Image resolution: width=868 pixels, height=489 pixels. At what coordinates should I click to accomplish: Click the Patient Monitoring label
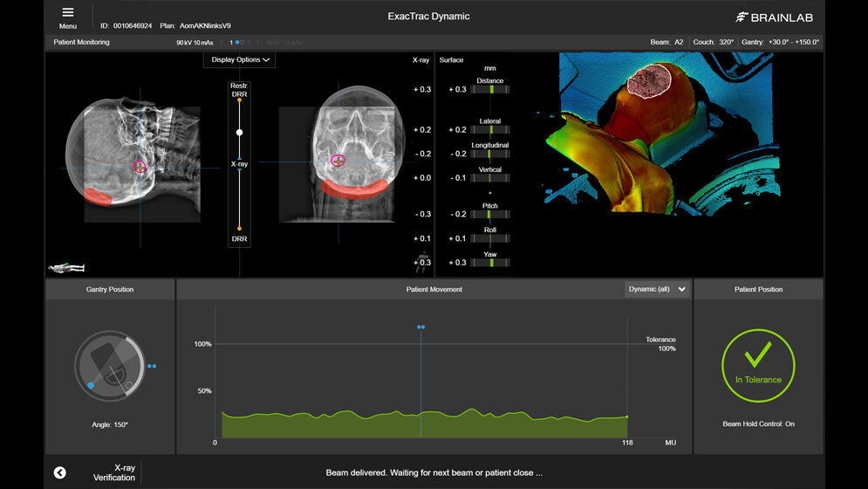[x=81, y=42]
